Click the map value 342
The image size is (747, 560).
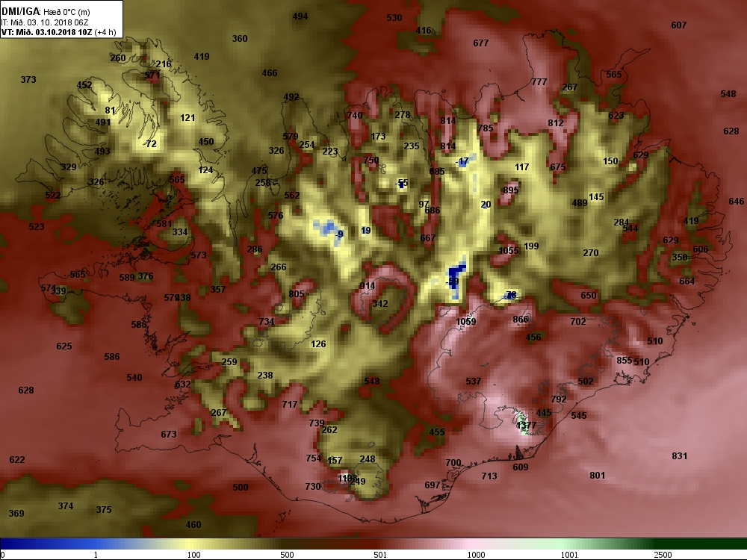[379, 304]
